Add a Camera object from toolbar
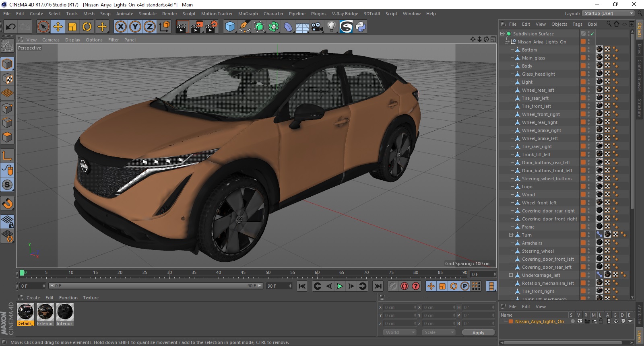 click(317, 27)
